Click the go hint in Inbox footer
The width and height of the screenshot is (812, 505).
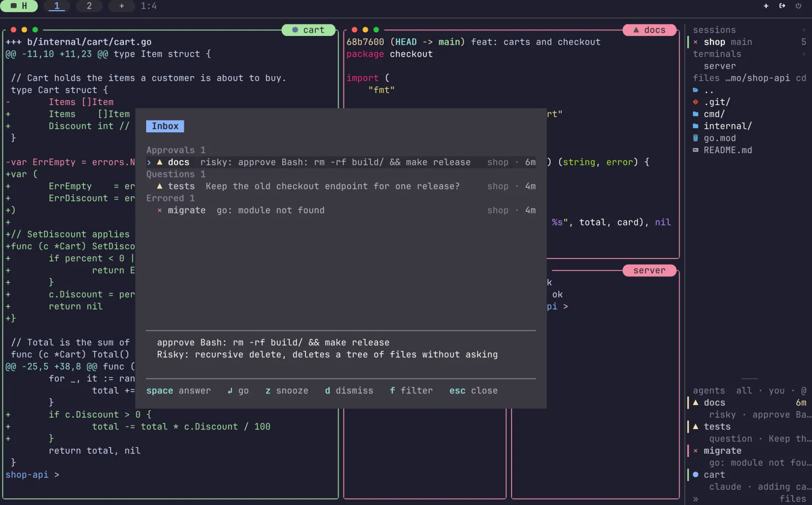[238, 390]
